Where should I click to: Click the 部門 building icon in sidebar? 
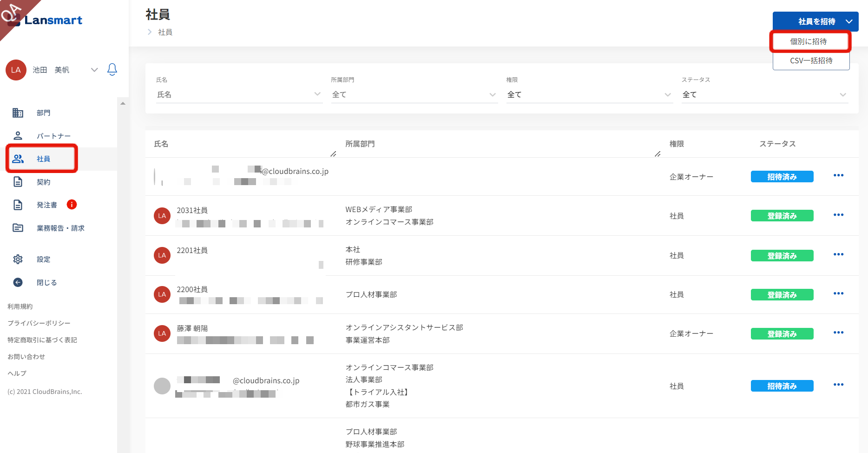pyautogui.click(x=18, y=113)
